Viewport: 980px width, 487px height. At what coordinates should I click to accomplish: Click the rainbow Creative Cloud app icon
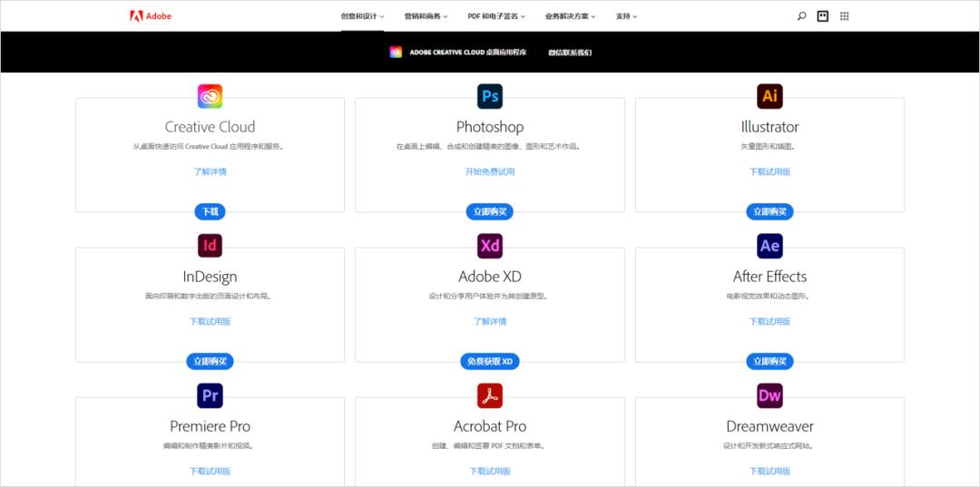pyautogui.click(x=210, y=96)
